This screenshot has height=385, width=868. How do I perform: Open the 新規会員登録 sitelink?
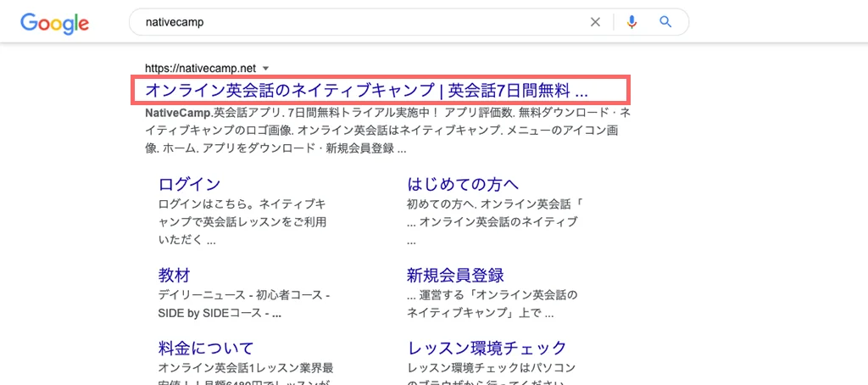455,276
